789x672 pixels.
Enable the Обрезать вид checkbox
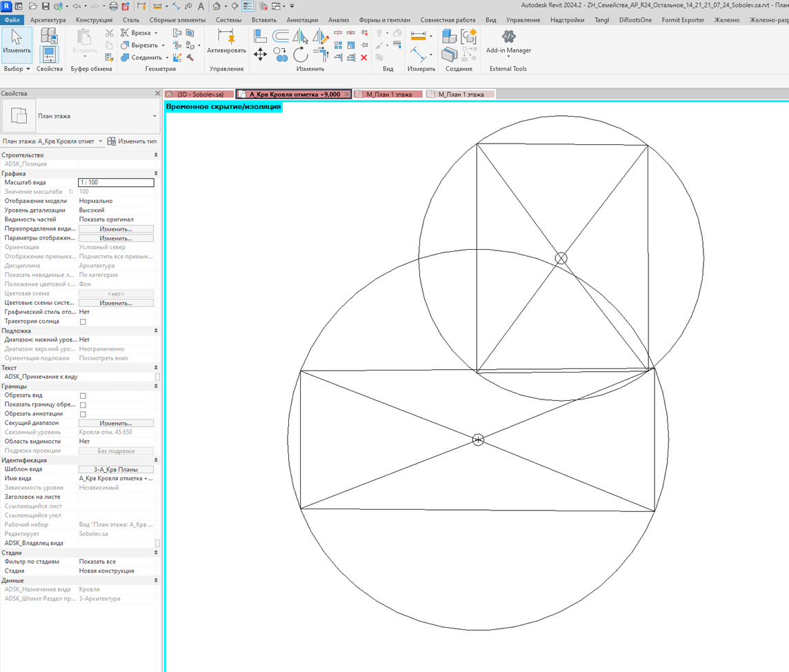tap(83, 395)
